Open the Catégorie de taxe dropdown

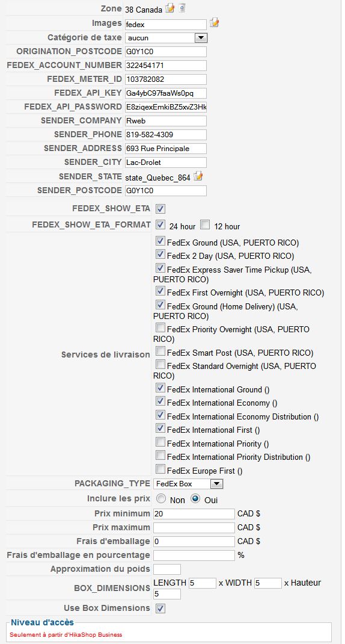[x=166, y=38]
